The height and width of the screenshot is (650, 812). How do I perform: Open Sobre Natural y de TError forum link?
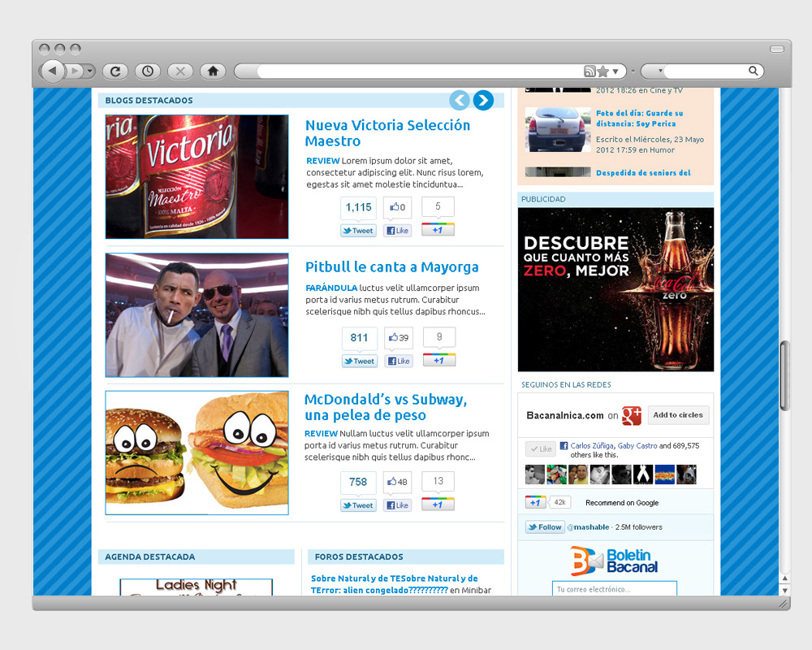395,584
